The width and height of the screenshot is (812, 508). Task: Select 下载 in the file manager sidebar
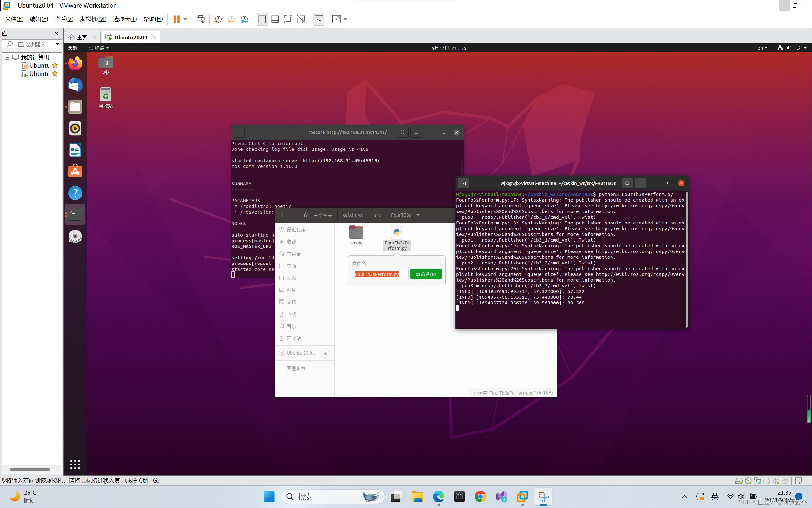point(304,314)
